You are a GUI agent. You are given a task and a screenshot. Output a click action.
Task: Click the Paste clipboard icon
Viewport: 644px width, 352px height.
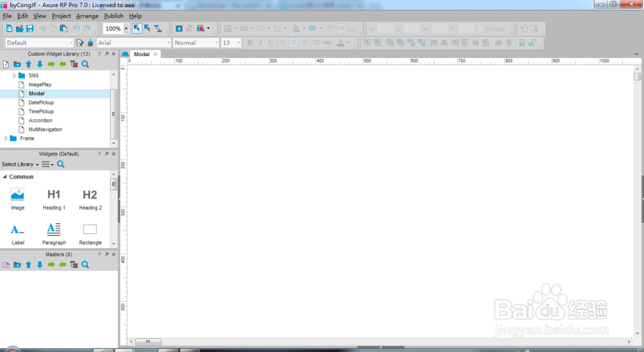[x=64, y=29]
